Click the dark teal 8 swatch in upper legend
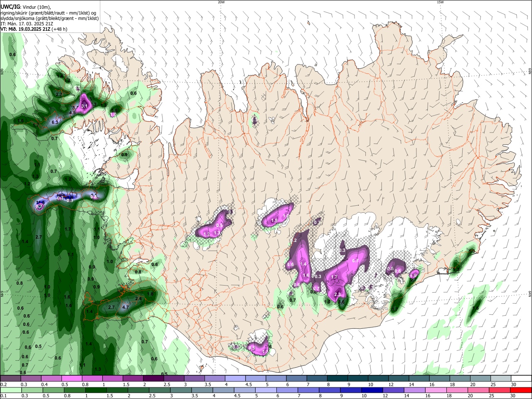532x399 pixels. (337, 379)
